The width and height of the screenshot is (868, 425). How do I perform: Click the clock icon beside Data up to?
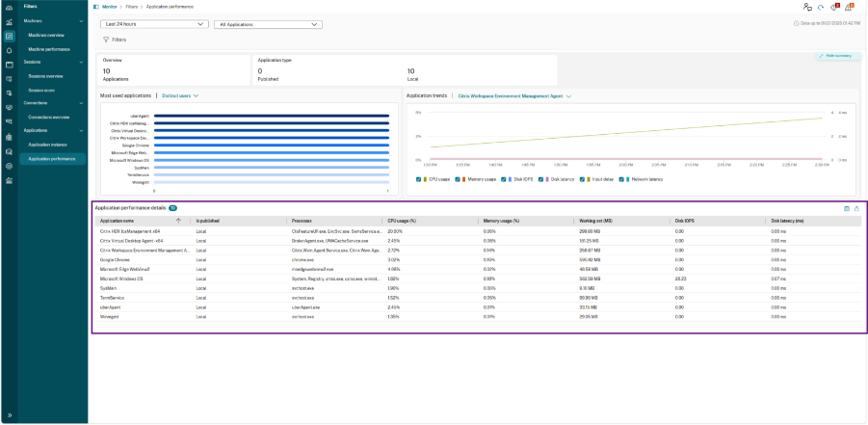796,23
